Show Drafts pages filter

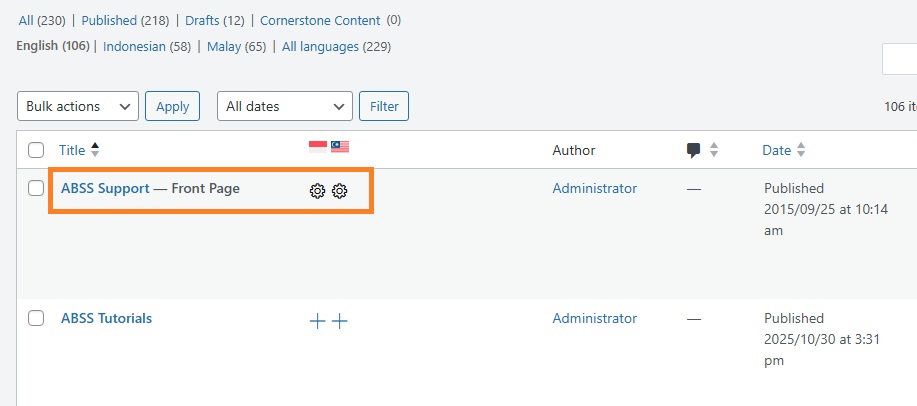coord(202,20)
